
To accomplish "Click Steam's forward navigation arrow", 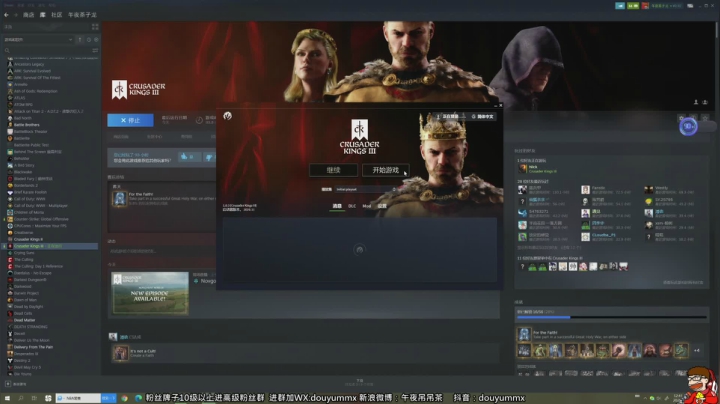I will [x=16, y=15].
